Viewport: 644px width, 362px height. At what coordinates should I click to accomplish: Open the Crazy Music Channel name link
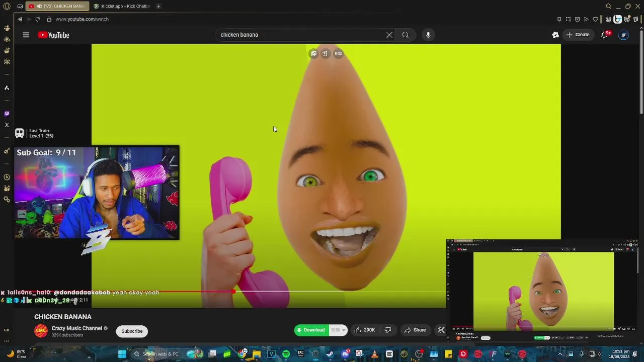tap(76, 328)
